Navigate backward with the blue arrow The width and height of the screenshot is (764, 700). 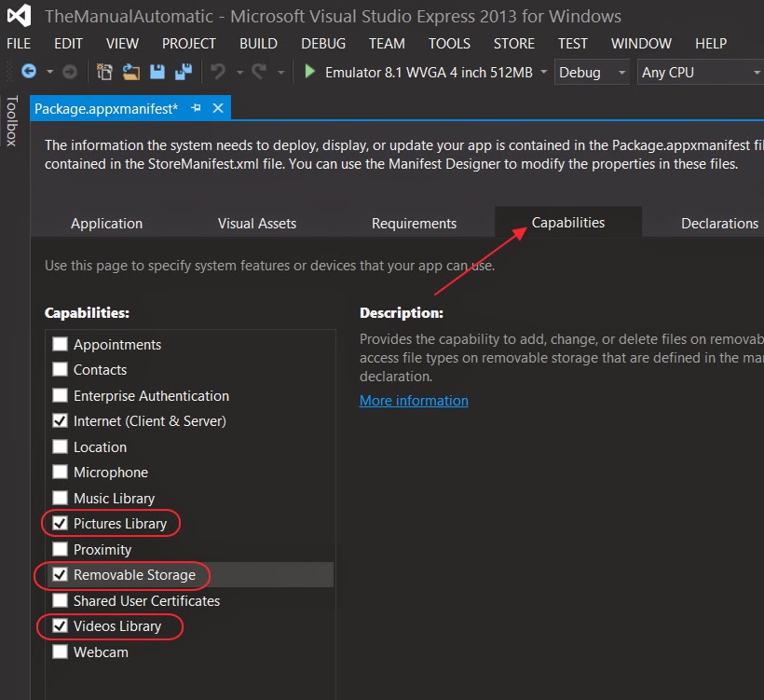29,72
